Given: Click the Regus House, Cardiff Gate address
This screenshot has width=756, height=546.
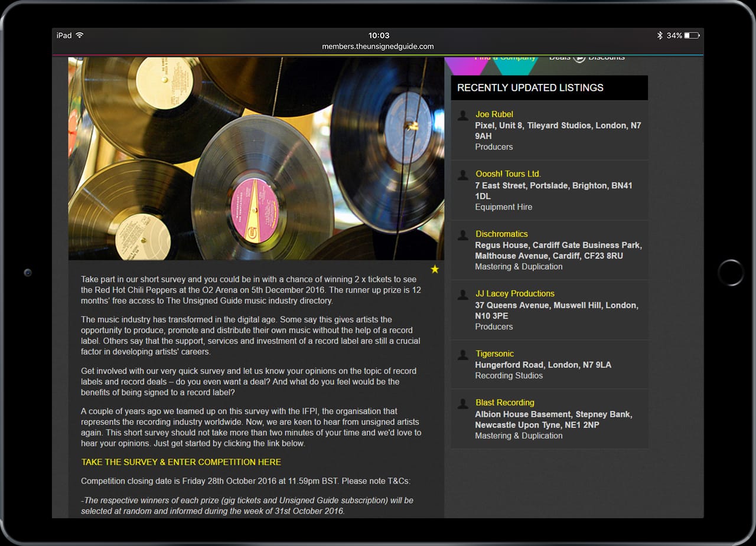Looking at the screenshot, I should pos(558,250).
